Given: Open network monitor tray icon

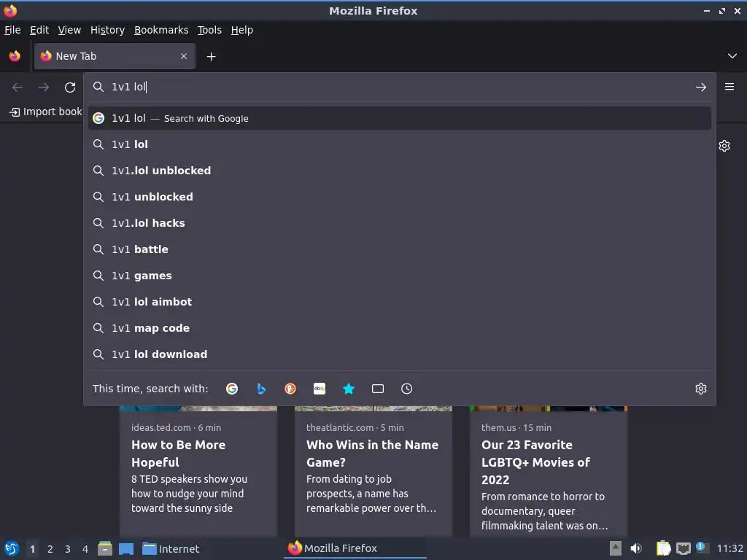Looking at the screenshot, I should click(x=683, y=548).
